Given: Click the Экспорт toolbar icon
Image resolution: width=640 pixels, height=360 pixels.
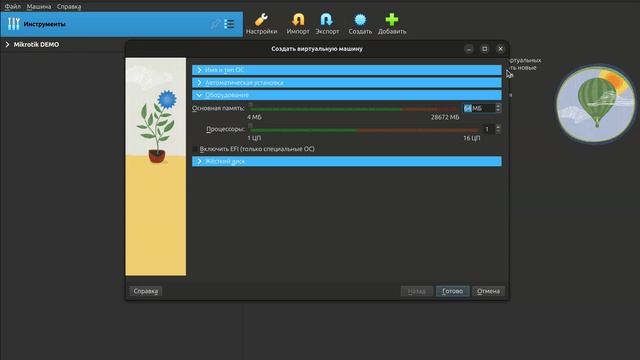Looking at the screenshot, I should (x=327, y=20).
